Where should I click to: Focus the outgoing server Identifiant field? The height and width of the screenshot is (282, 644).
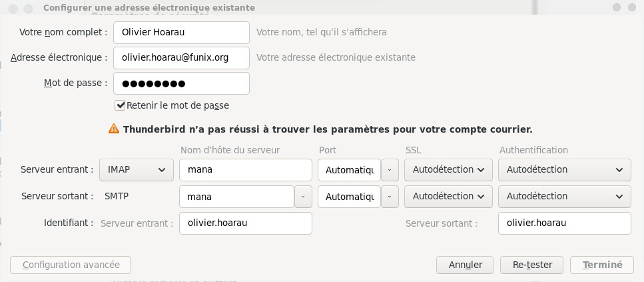[564, 223]
